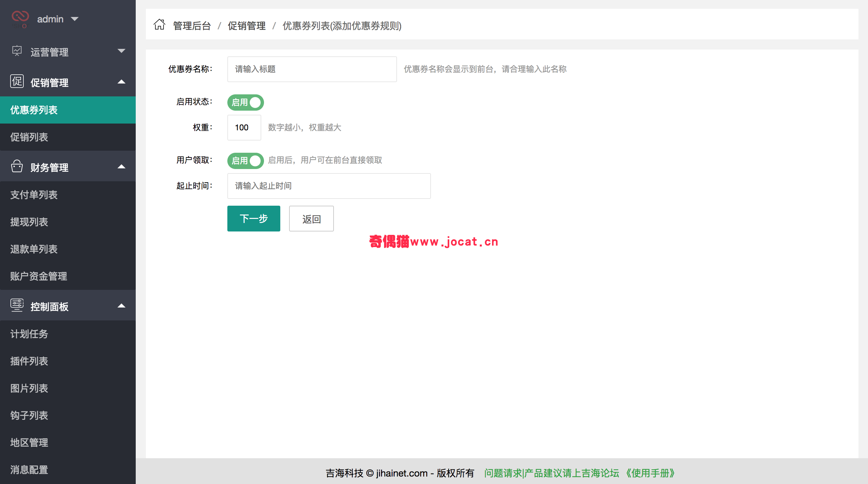Open 提现列表 in the sidebar

[68, 222]
